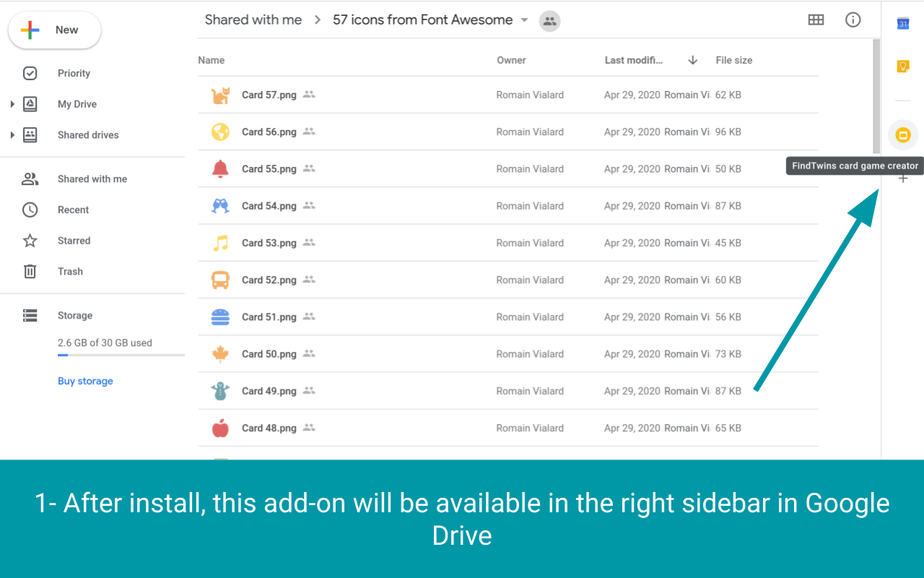Click the bus icon of Card 52.png
The image size is (924, 578).
[x=220, y=280]
